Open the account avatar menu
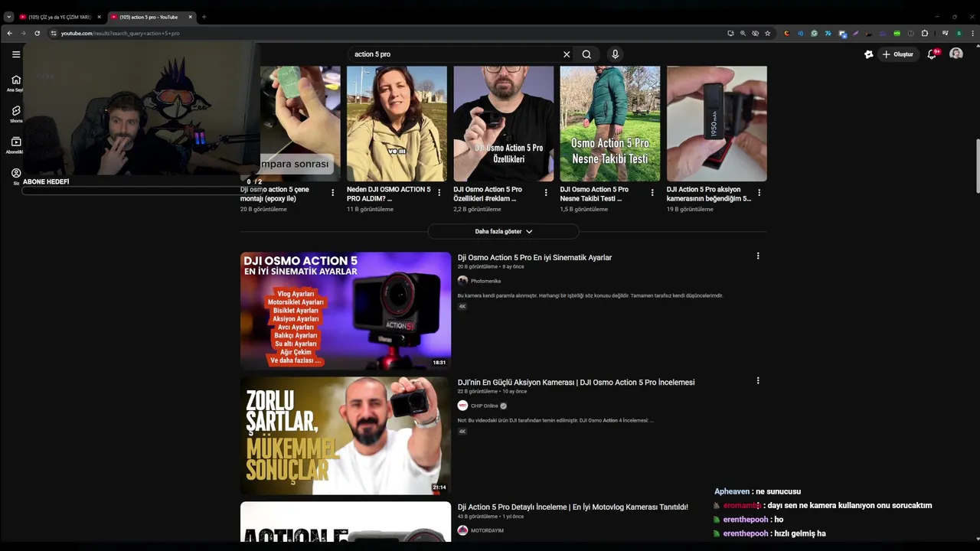 [x=956, y=54]
